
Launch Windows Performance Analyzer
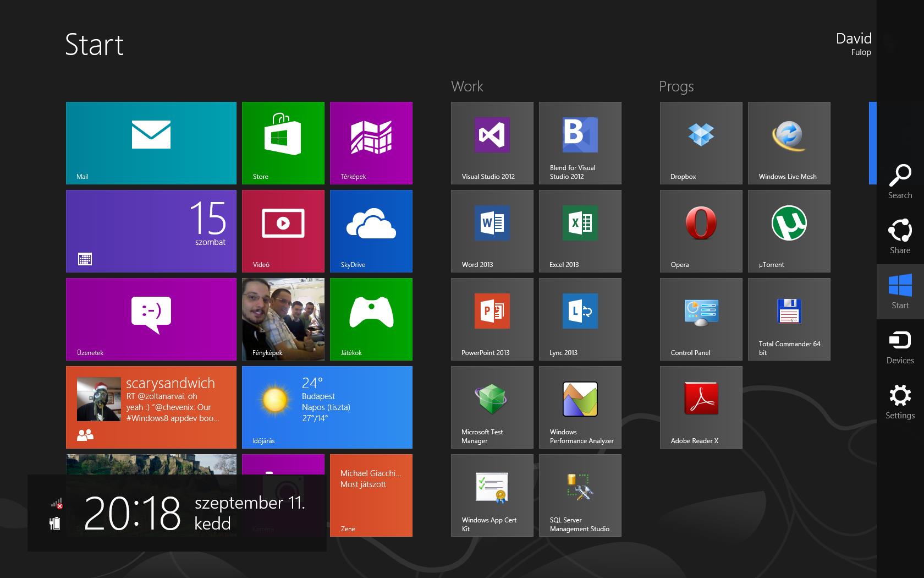[580, 407]
